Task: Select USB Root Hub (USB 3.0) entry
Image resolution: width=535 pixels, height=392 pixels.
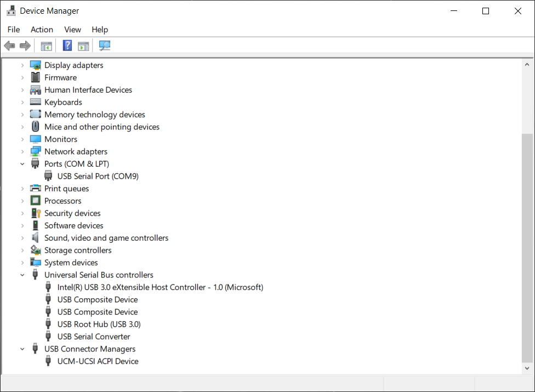Action: point(99,324)
